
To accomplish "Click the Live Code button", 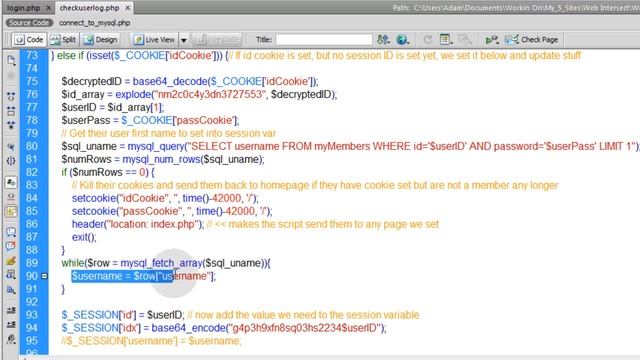I will pos(217,40).
